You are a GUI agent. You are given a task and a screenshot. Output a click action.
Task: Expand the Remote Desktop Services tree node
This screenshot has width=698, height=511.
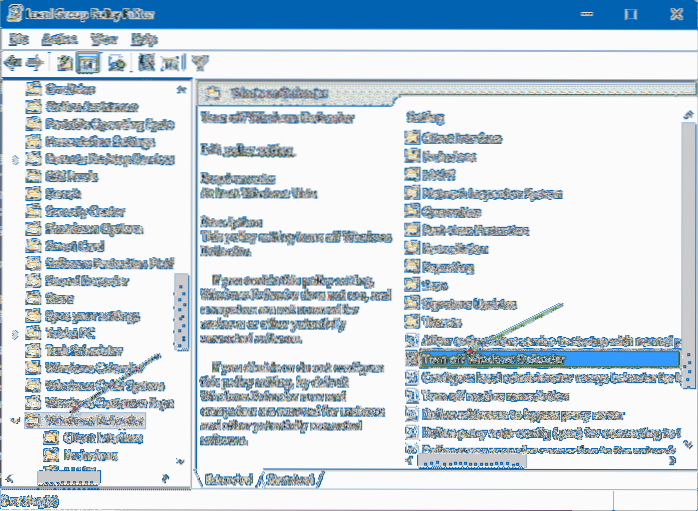[12, 158]
